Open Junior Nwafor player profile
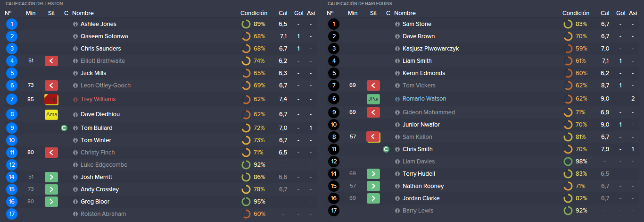This screenshot has height=222, width=644. 421,125
